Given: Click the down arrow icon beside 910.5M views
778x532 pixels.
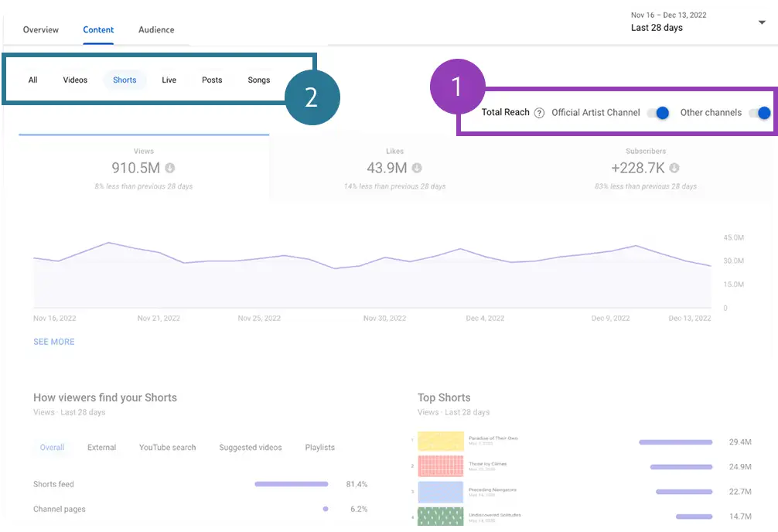Looking at the screenshot, I should tap(169, 169).
